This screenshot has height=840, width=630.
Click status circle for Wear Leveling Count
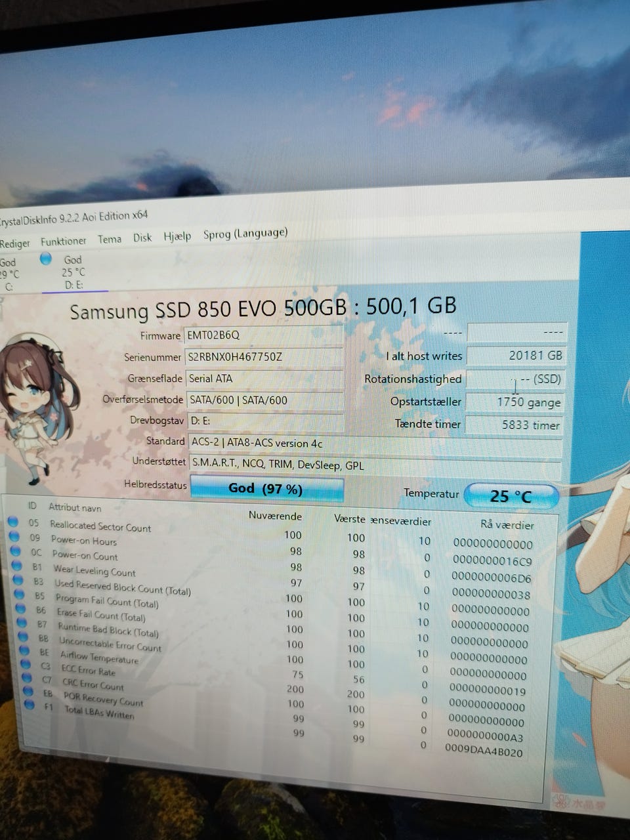coord(16,565)
